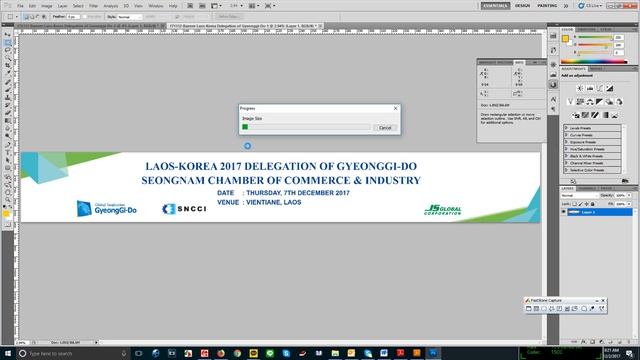The image size is (640, 360).
Task: Open the Image menu
Action: [x=47, y=6]
